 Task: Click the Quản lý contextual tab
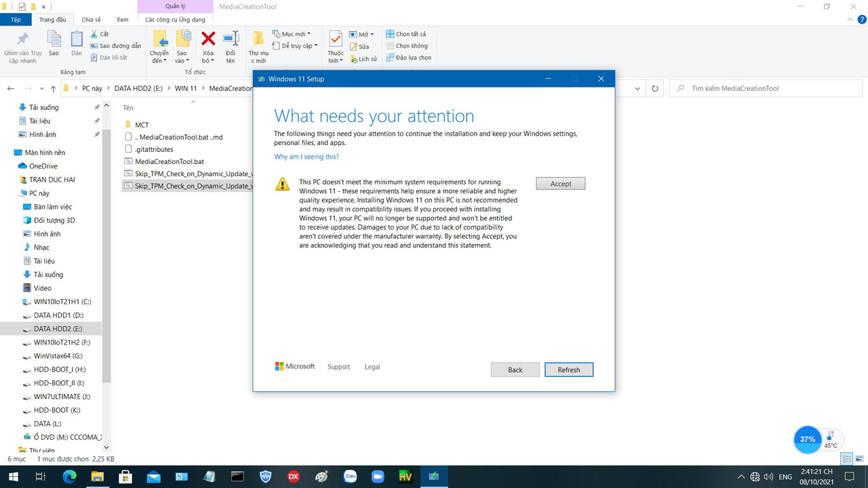tap(176, 6)
